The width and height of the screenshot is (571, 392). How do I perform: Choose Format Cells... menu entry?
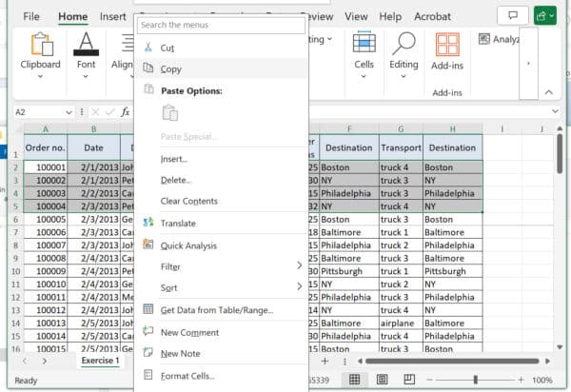pyautogui.click(x=222, y=376)
